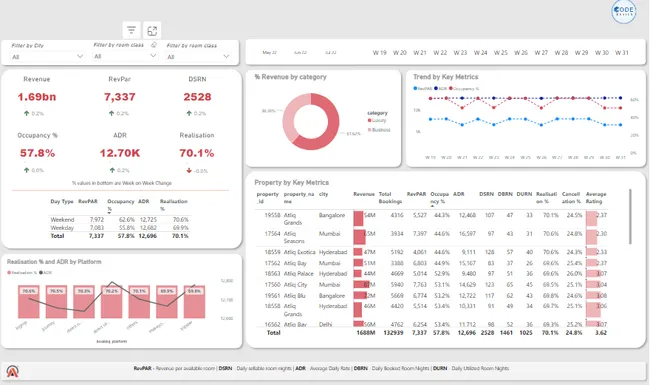This screenshot has height=385, width=650.
Task: Select week W 20 in the slicer
Action: point(400,53)
